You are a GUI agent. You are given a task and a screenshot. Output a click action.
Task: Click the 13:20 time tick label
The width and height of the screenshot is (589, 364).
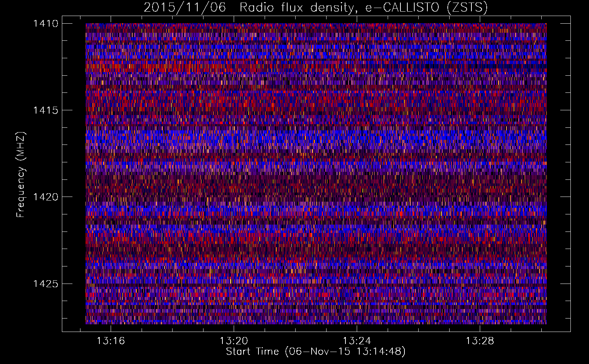pyautogui.click(x=234, y=341)
